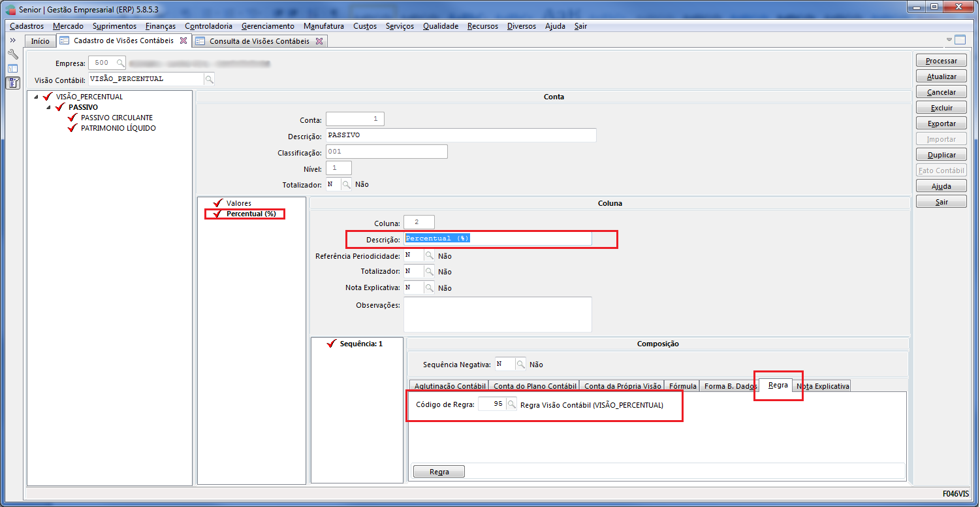Screen dimensions: 980x507
Task: Open the Qualidade menu
Action: (441, 26)
